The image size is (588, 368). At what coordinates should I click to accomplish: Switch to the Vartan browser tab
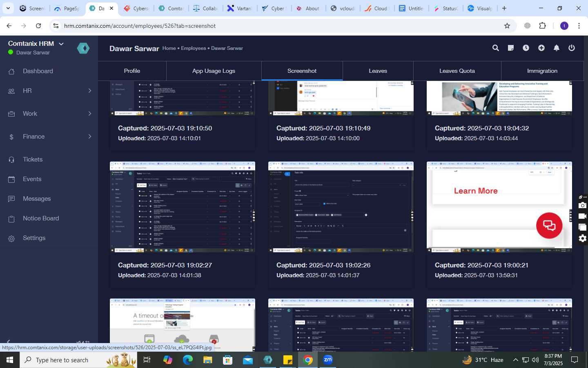tap(240, 8)
